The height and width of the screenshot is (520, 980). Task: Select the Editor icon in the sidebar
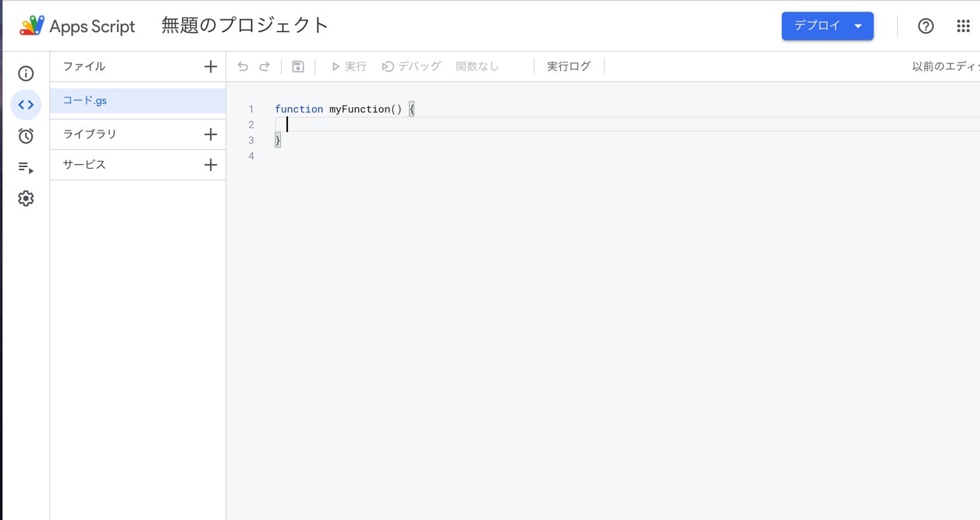25,104
